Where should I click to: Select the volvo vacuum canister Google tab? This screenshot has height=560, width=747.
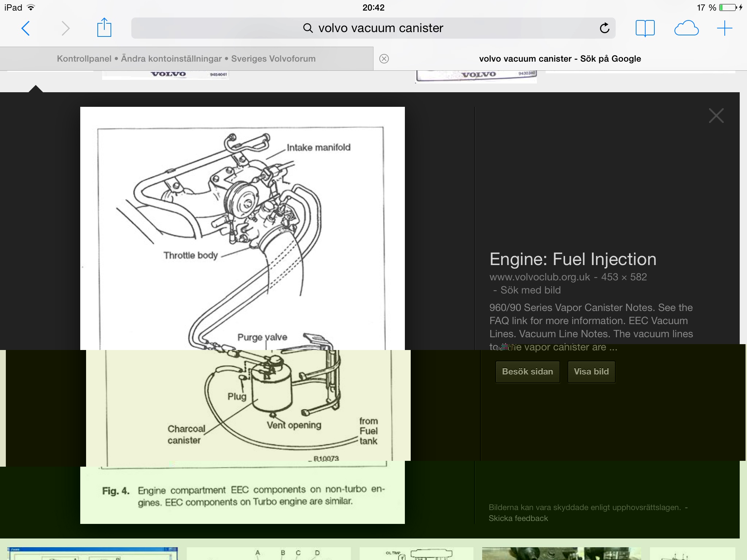point(560,59)
